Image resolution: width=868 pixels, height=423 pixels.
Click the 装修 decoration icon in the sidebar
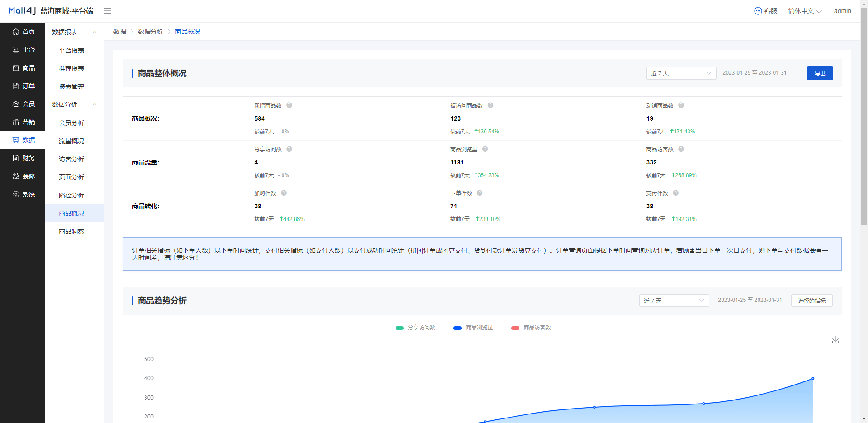(16, 176)
